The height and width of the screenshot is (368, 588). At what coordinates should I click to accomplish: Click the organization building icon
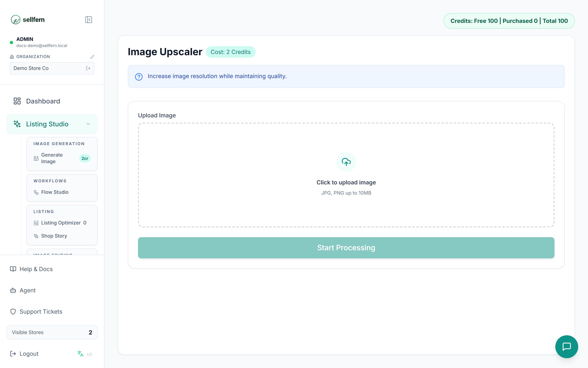12,57
